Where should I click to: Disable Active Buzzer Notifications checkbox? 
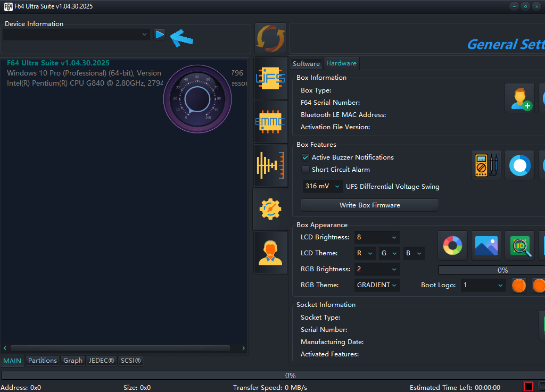click(305, 157)
